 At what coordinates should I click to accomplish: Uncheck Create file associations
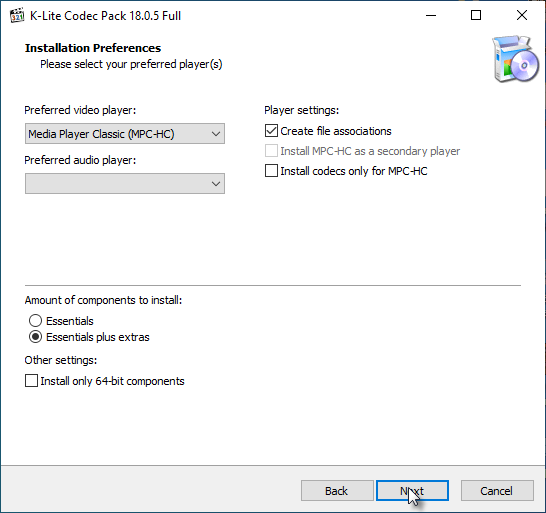click(x=271, y=131)
